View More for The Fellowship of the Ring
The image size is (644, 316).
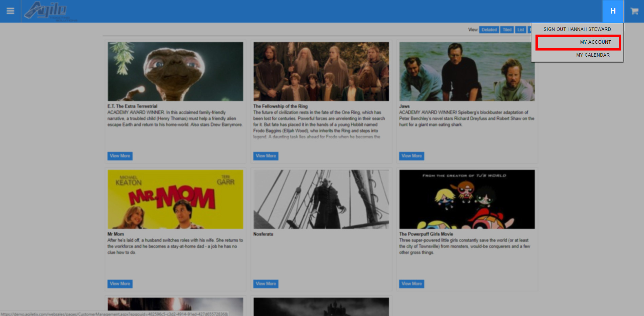266,156
